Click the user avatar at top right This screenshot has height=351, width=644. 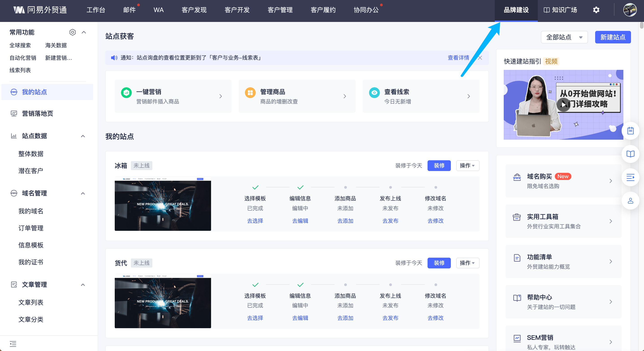coord(630,10)
